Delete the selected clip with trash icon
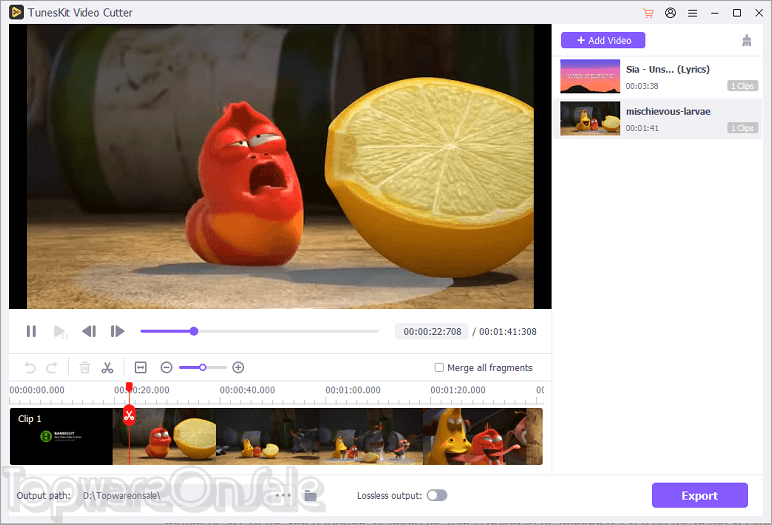The width and height of the screenshot is (772, 525). (85, 367)
